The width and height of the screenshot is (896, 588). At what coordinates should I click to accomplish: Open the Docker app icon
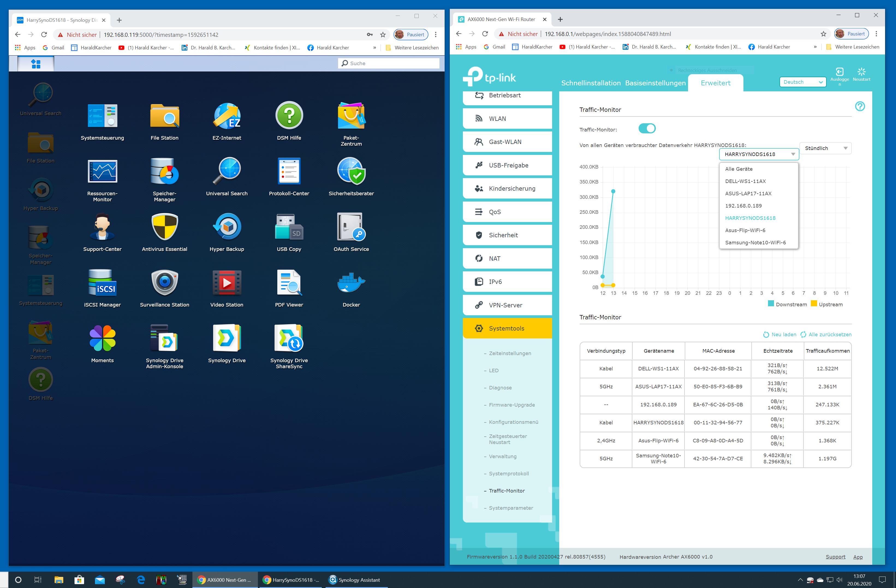pos(351,283)
